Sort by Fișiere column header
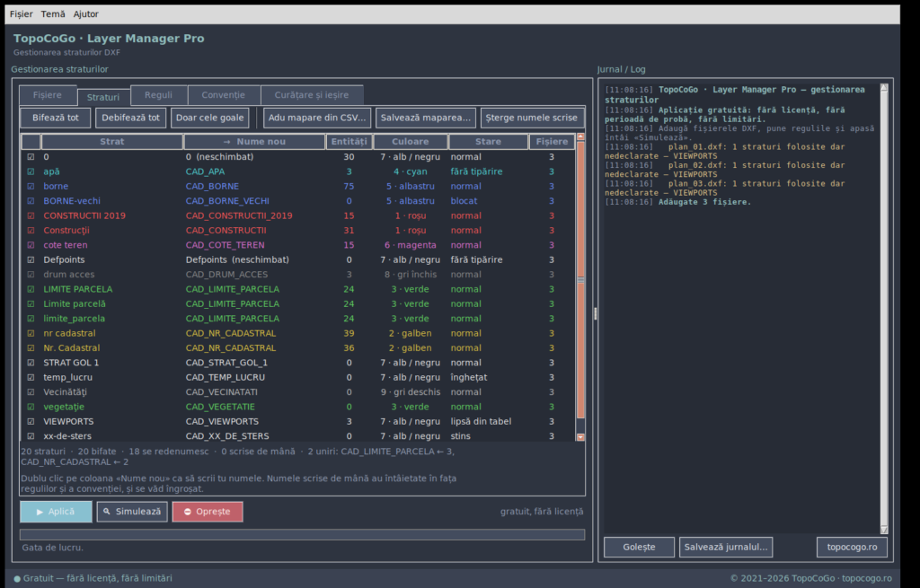920x588 pixels. [552, 142]
